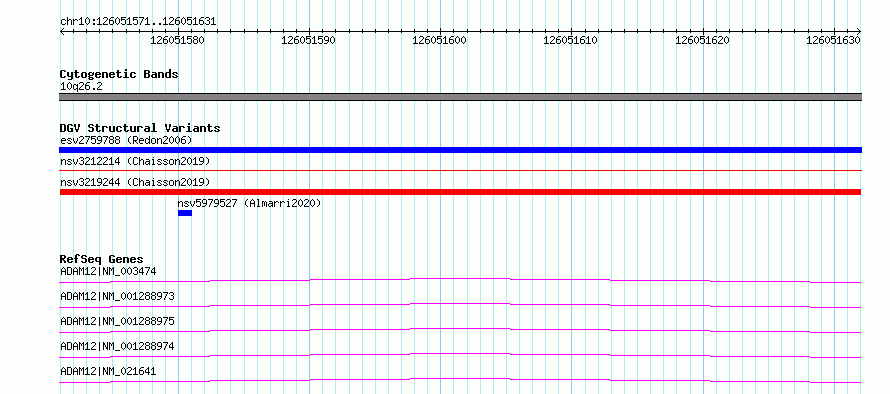Click the magenta NM_001288974 intron line

(460, 354)
